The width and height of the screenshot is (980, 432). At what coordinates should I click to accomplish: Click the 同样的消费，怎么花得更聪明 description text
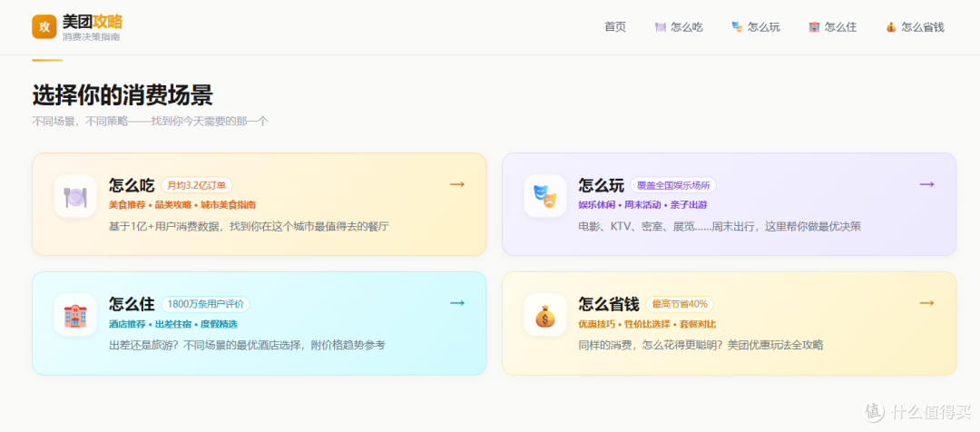tap(701, 345)
